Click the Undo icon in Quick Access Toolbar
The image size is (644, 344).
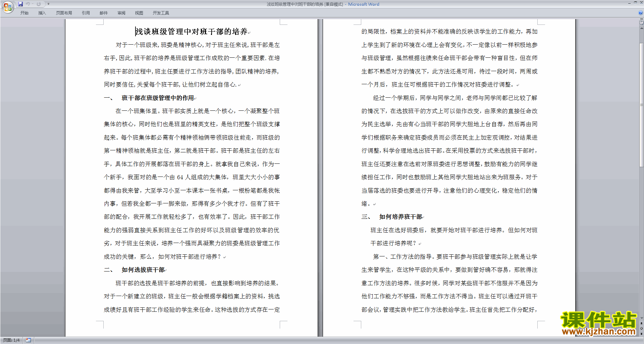tap(28, 4)
